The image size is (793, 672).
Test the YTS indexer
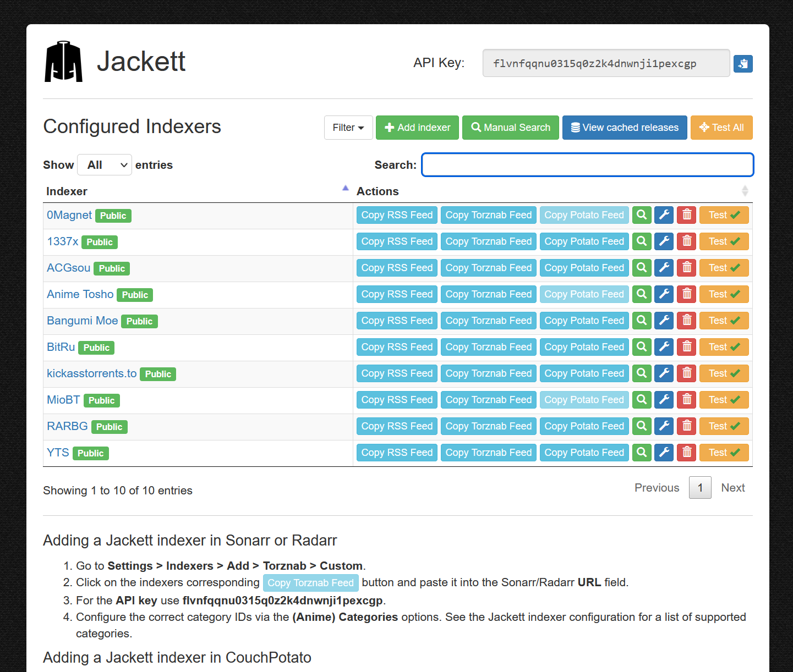(x=724, y=453)
